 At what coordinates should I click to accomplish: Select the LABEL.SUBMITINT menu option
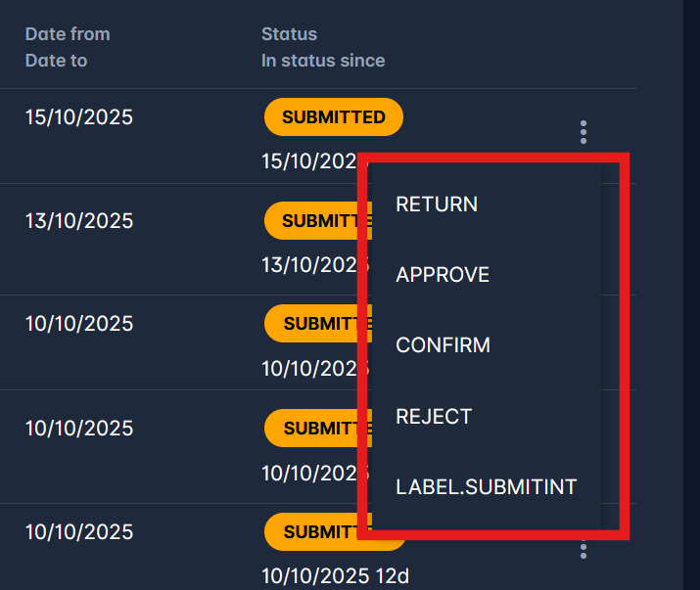(x=486, y=487)
